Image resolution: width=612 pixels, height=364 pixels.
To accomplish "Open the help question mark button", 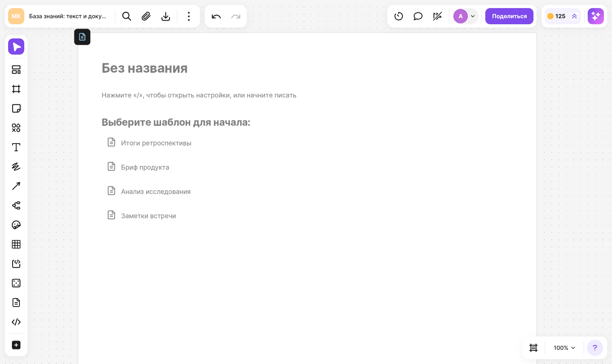I will tap(595, 348).
